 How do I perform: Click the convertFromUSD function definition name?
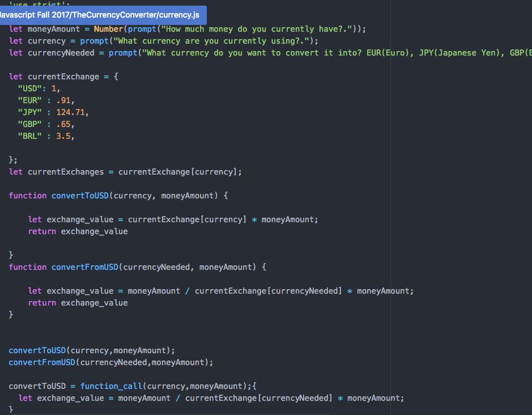tap(84, 267)
